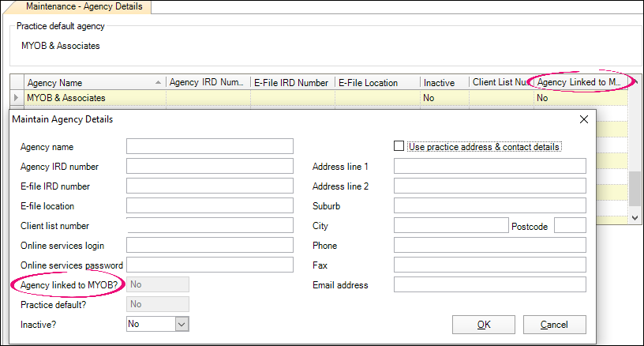Click the Inactive column header
Viewport: 644px width, 346px height.
[x=443, y=82]
